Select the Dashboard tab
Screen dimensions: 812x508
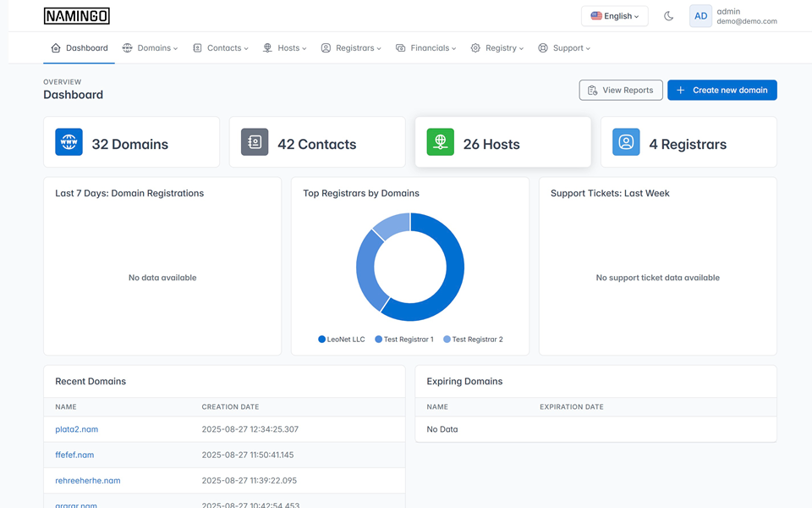point(80,47)
